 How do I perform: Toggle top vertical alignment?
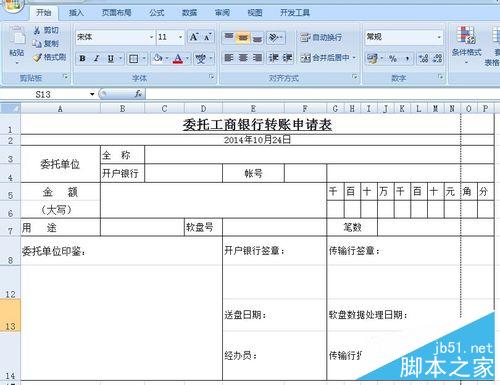tap(229, 38)
